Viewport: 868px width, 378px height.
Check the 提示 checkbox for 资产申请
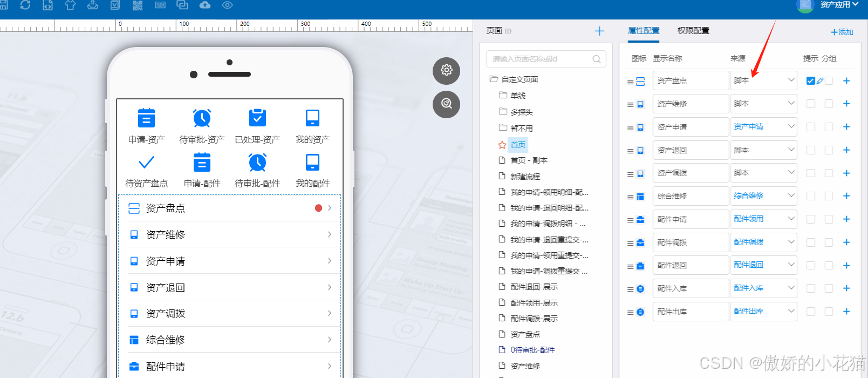[810, 127]
